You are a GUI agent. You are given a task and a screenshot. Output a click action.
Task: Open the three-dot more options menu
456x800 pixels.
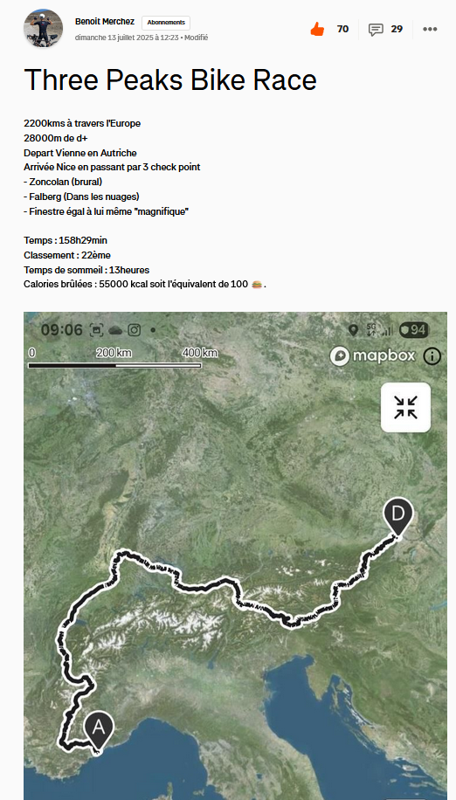tap(430, 29)
